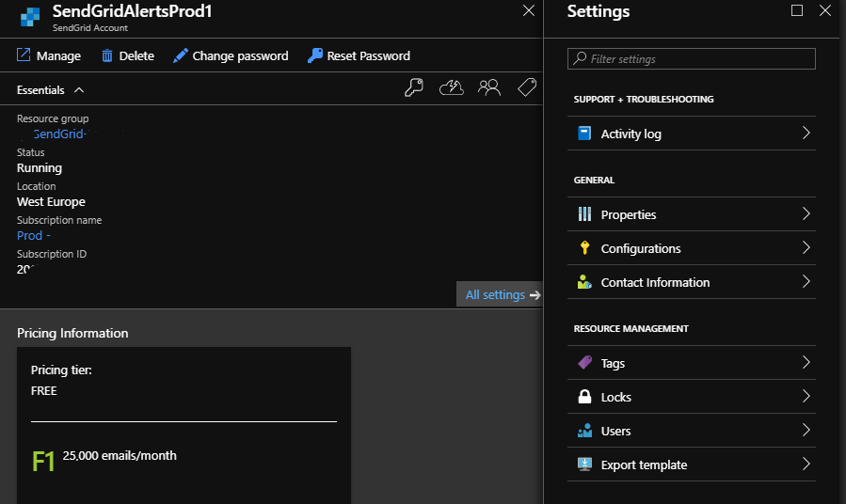Click Reset Password command
Image resolution: width=846 pixels, height=504 pixels.
pyautogui.click(x=359, y=55)
